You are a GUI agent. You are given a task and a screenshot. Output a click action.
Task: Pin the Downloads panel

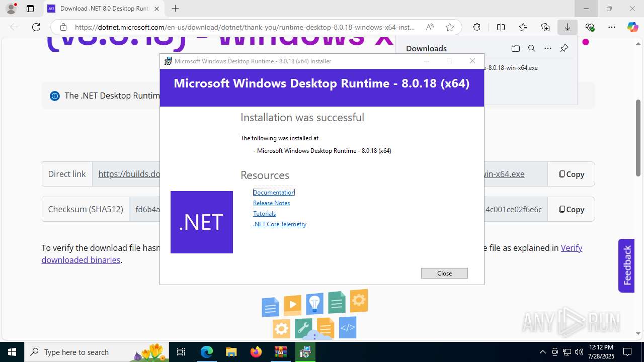coord(564,48)
